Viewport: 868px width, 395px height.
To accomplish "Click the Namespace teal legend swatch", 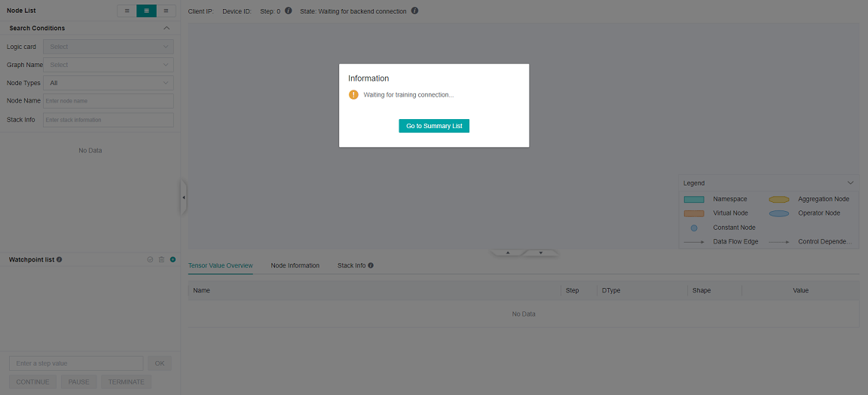I will click(694, 199).
